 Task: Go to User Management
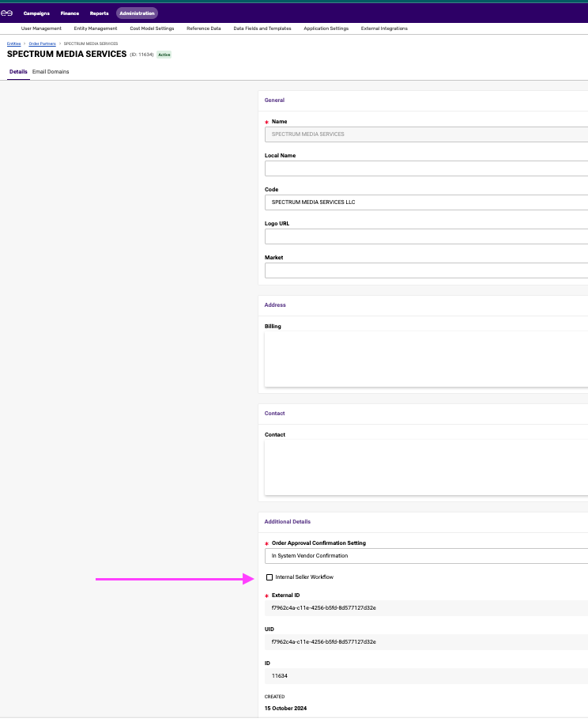pos(41,28)
